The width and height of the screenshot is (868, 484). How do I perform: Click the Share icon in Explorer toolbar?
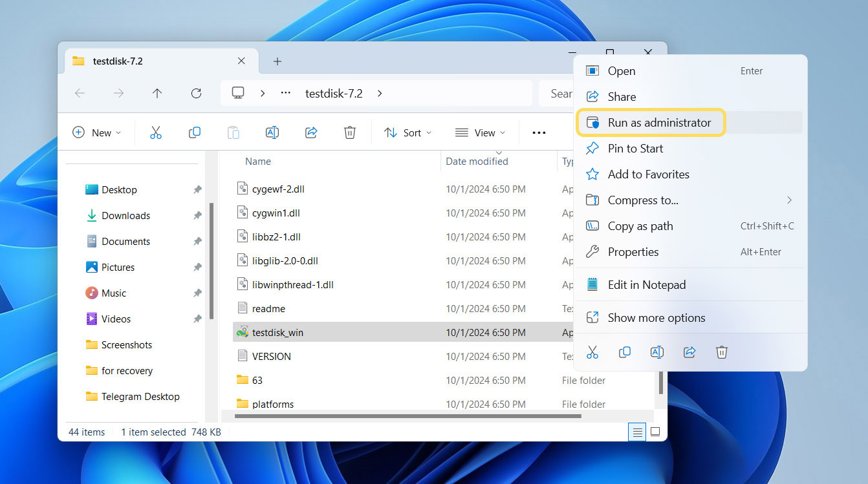coord(311,132)
